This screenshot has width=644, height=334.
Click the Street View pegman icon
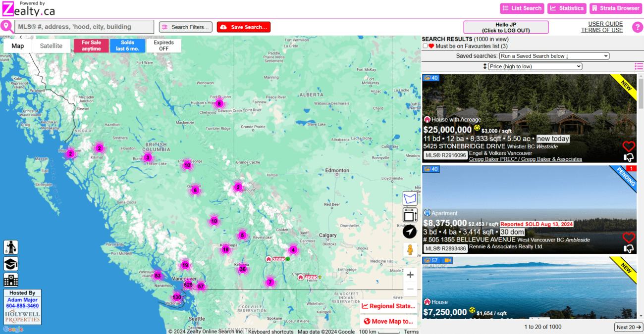pos(410,250)
